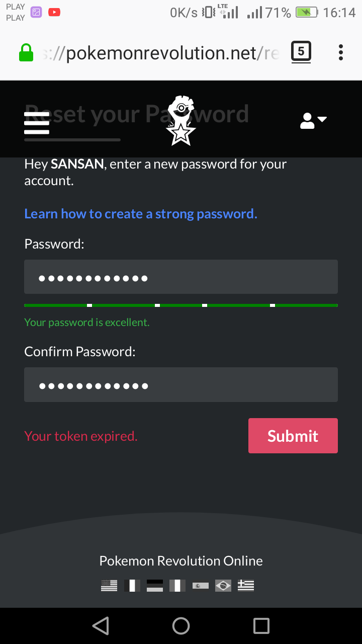Click the Submit button
Image resolution: width=362 pixels, height=644 pixels.
coord(293,436)
